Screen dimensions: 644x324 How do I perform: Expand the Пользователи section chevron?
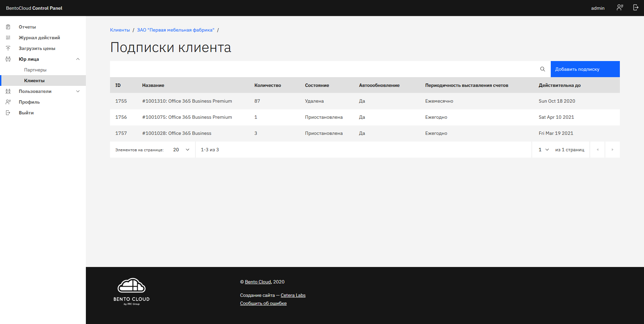tap(78, 91)
